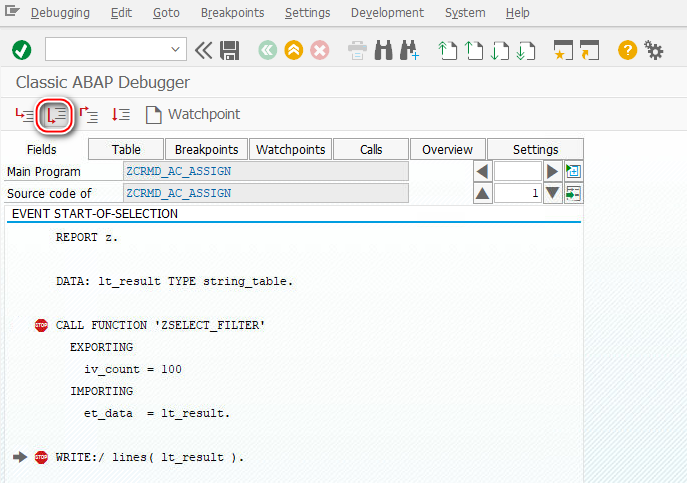Click the Create New Session icon
The height and width of the screenshot is (483, 687).
563,50
